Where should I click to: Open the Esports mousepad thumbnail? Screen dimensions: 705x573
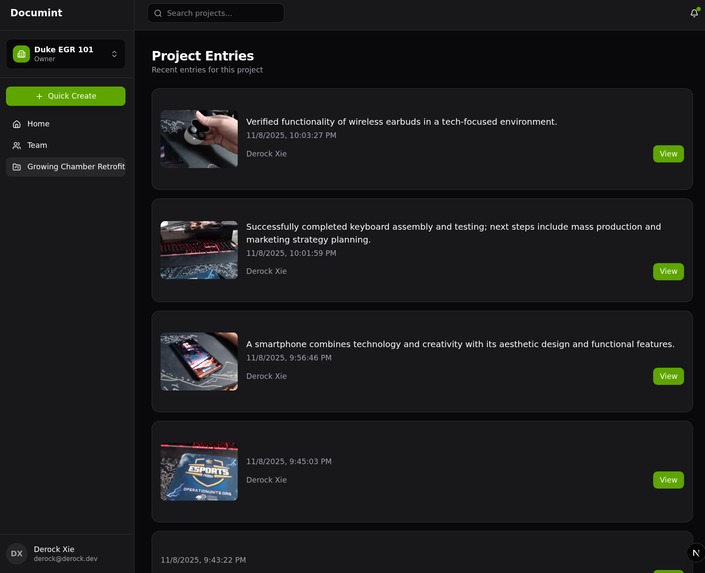[x=199, y=471]
